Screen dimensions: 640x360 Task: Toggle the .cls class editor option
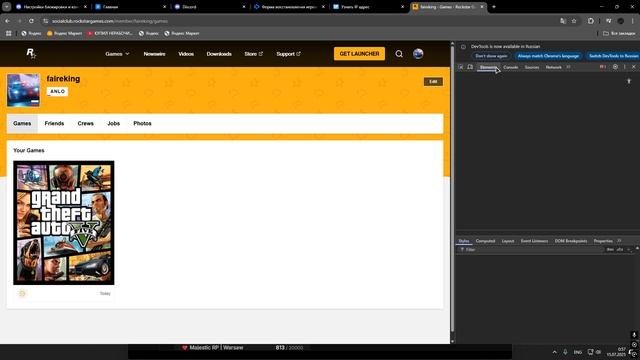[x=620, y=249]
